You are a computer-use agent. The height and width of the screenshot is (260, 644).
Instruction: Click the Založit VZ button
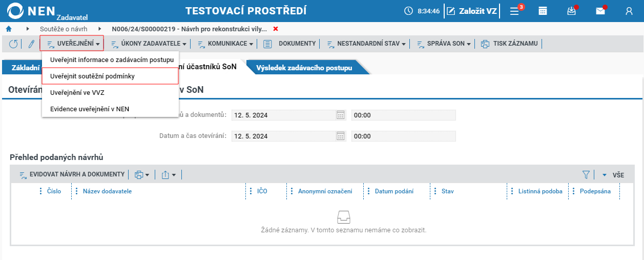pos(471,11)
